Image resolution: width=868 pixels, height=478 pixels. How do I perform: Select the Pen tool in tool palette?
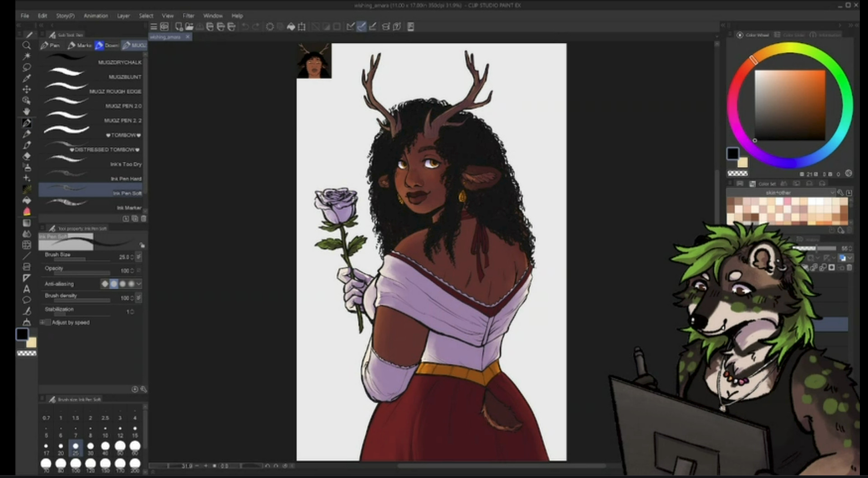(27, 123)
